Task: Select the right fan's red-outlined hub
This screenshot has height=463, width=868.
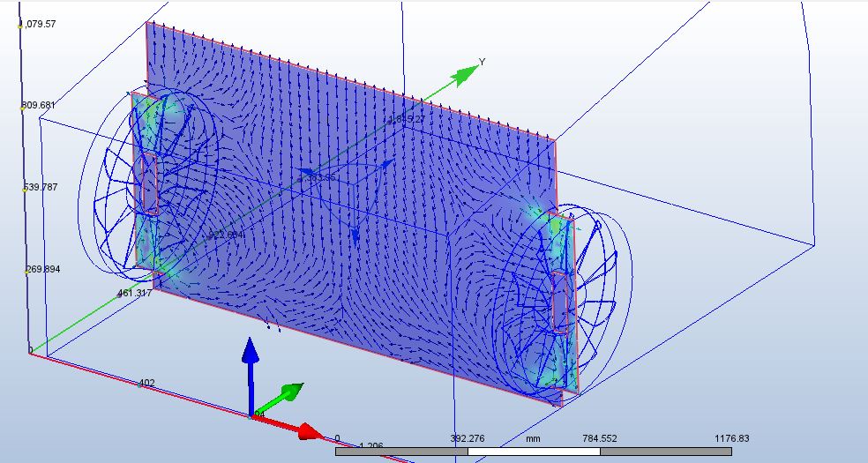Action: [559, 302]
